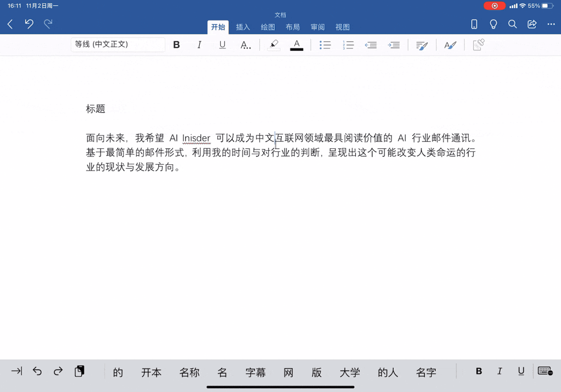Image resolution: width=561 pixels, height=392 pixels.
Task: Share the document via share icon
Action: [x=532, y=24]
